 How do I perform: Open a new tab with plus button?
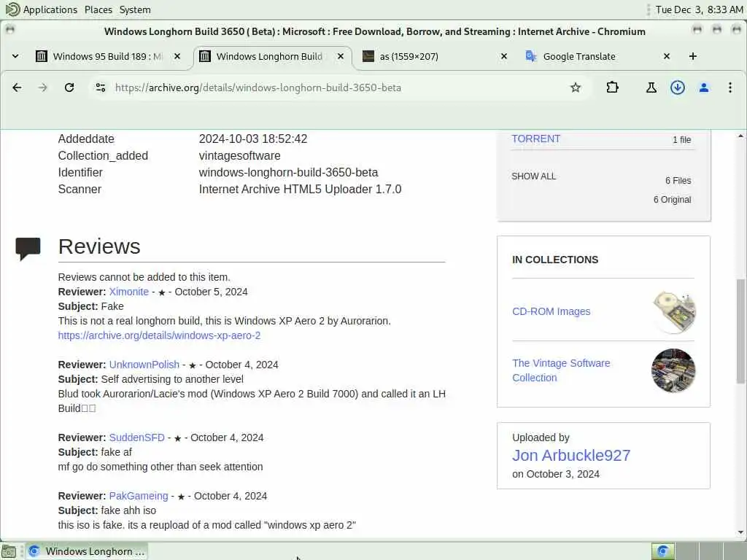[x=693, y=56]
